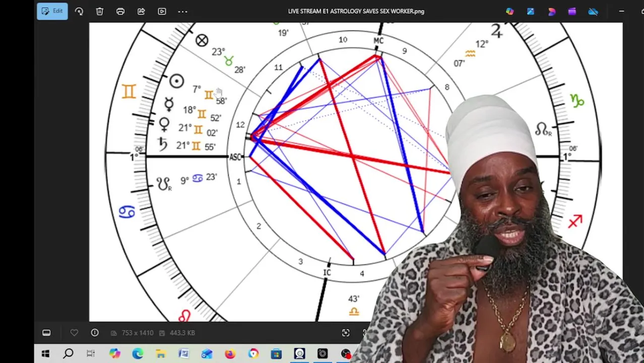
Task: Click the Sun symbol at 7° Gemini
Action: [176, 81]
